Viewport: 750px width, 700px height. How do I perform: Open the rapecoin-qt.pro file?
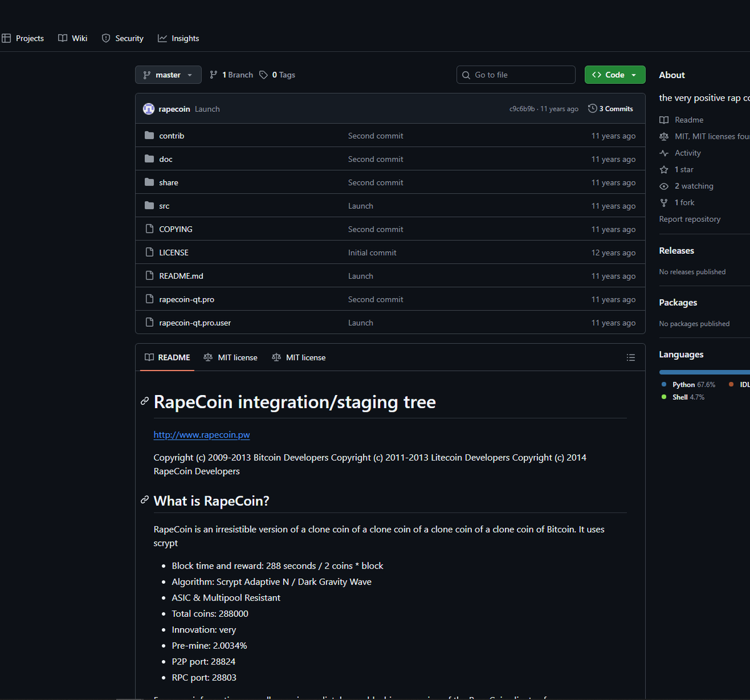click(187, 299)
